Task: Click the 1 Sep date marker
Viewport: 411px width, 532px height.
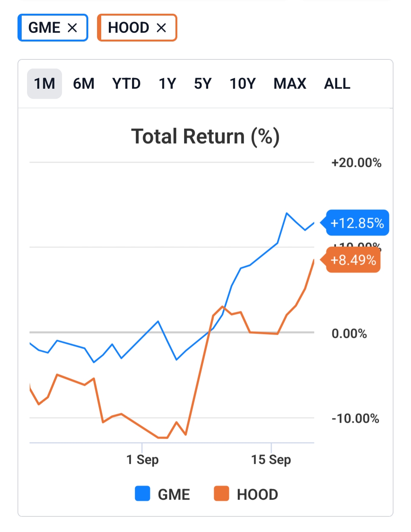Action: pyautogui.click(x=142, y=459)
